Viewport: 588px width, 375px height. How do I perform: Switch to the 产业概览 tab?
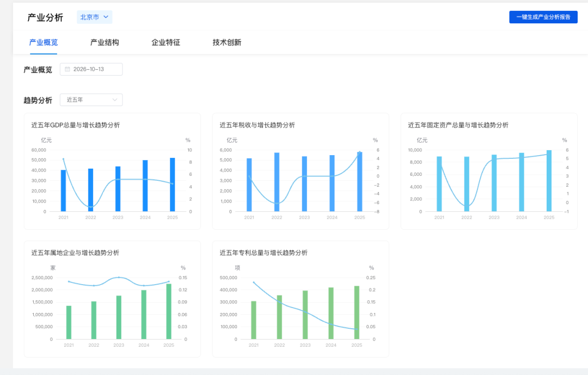point(44,42)
